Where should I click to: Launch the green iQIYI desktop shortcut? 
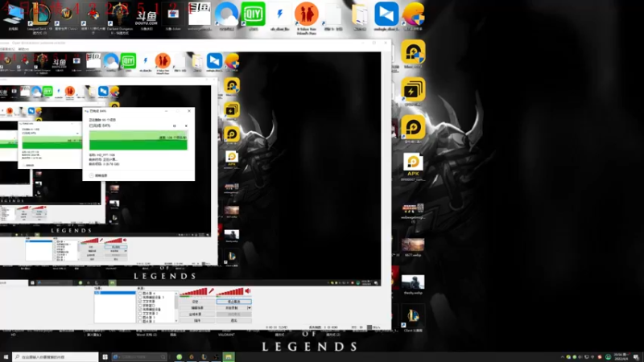point(253,15)
